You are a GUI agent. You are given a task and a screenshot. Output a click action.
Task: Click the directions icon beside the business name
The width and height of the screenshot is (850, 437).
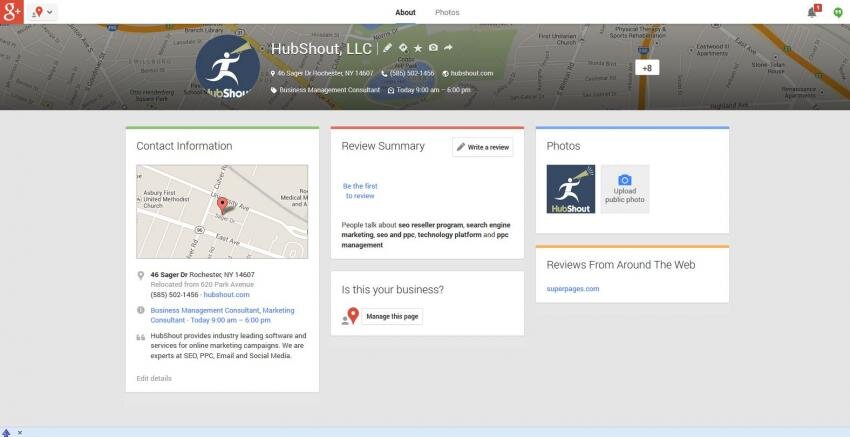point(403,48)
